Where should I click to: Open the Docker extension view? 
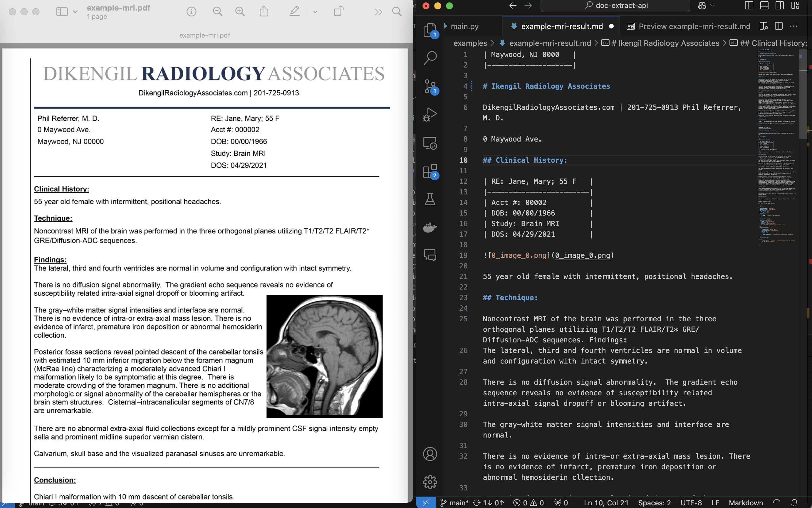click(431, 228)
